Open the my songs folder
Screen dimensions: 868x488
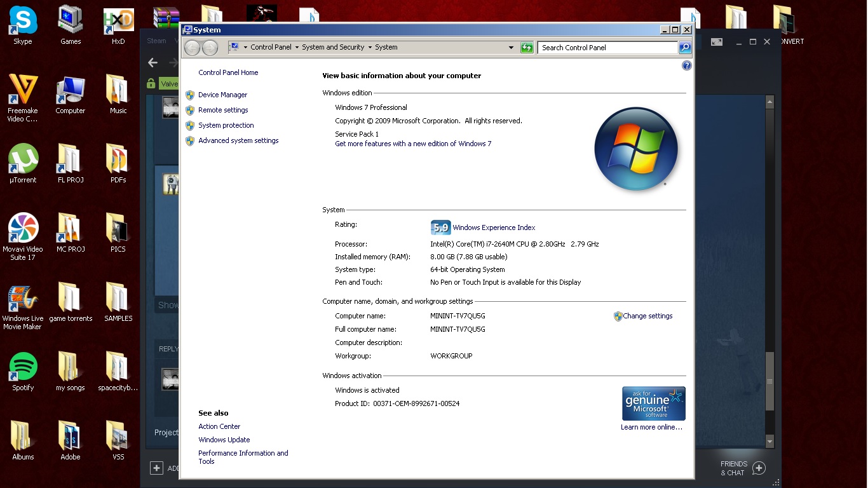[x=71, y=372]
